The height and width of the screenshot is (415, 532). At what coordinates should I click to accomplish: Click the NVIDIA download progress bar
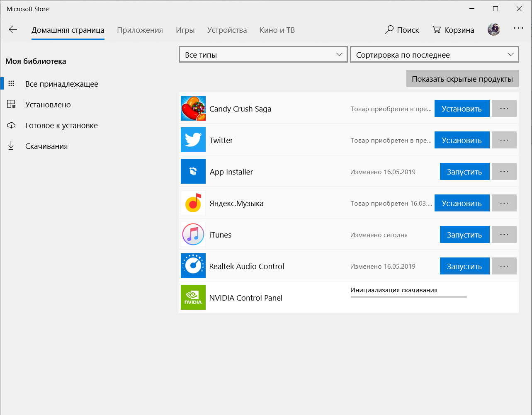409,297
